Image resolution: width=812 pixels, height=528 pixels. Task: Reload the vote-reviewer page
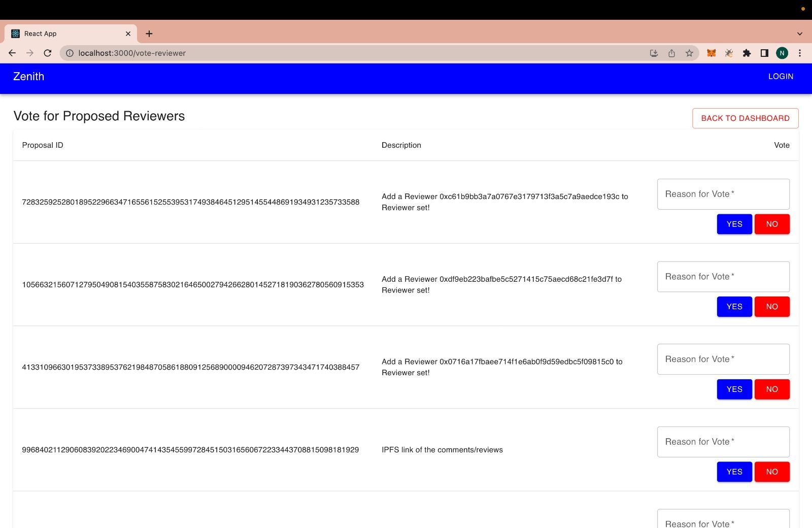coord(48,53)
